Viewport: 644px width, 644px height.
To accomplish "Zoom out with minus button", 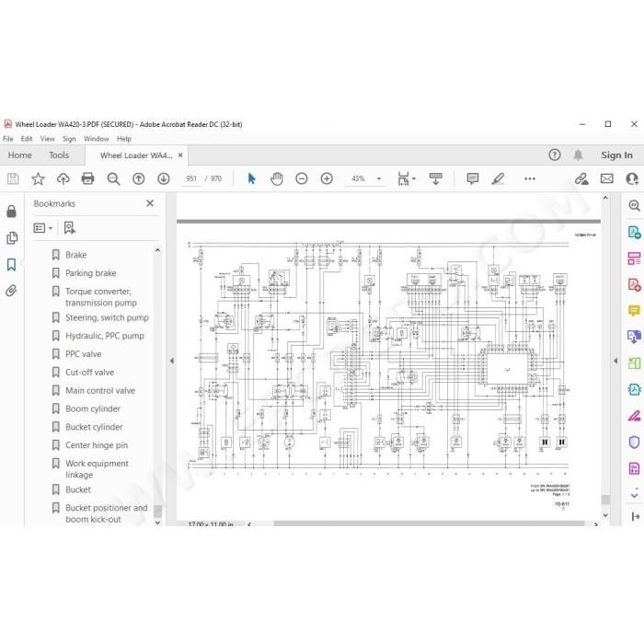I will [302, 178].
